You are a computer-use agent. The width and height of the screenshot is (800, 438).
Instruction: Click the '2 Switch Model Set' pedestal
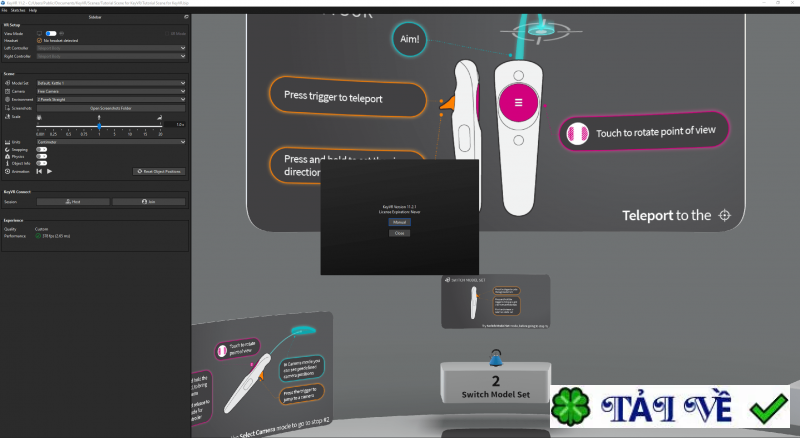pyautogui.click(x=495, y=383)
